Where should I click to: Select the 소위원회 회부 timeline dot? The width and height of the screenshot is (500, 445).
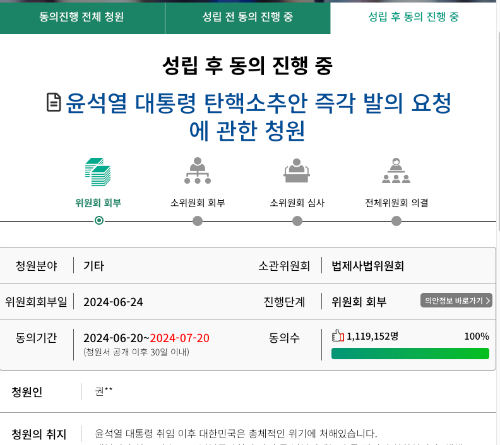pos(198,221)
